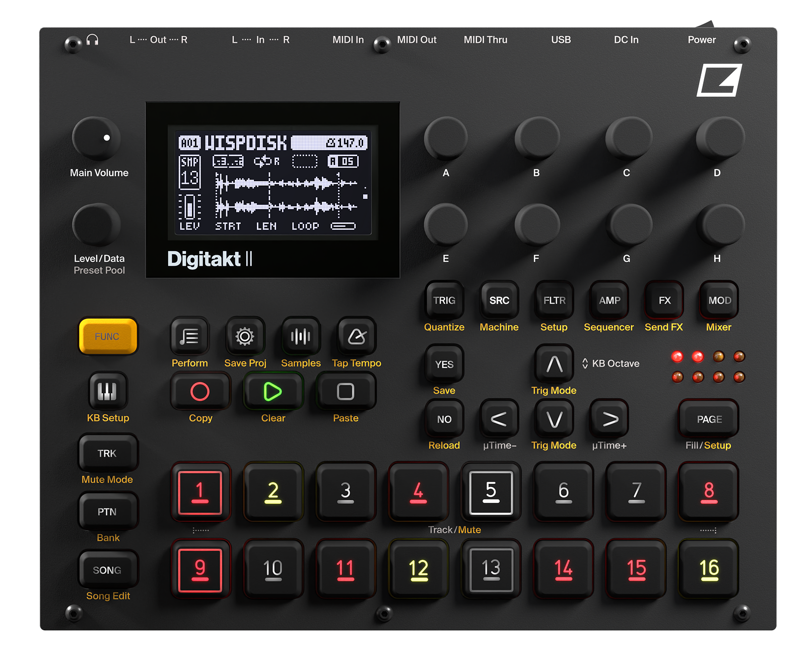Open the FLTR Setup parameter page
812x664 pixels.
click(x=554, y=300)
